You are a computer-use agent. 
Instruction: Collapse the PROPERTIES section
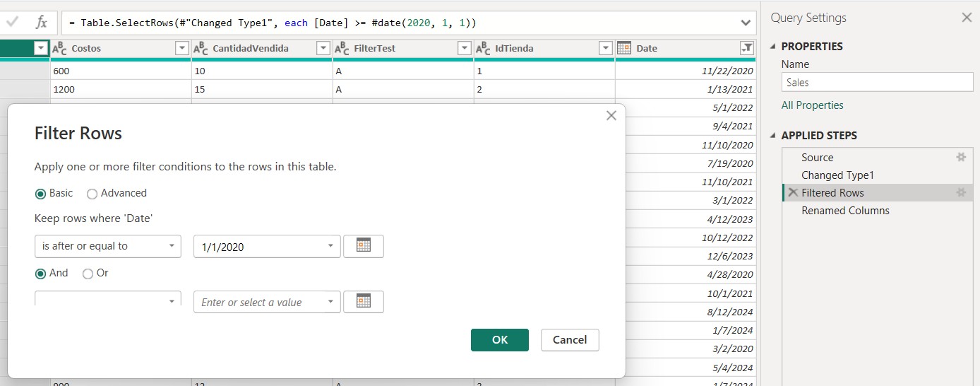click(x=772, y=47)
